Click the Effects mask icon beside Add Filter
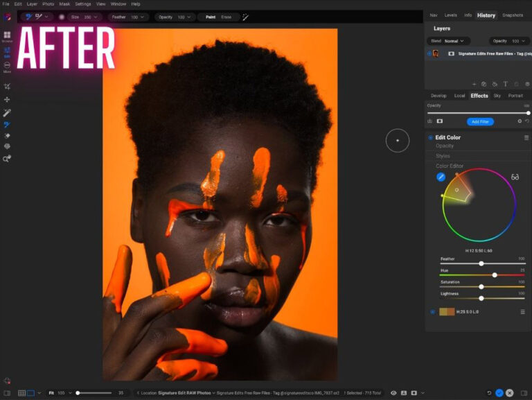532x400 pixels. (440, 121)
